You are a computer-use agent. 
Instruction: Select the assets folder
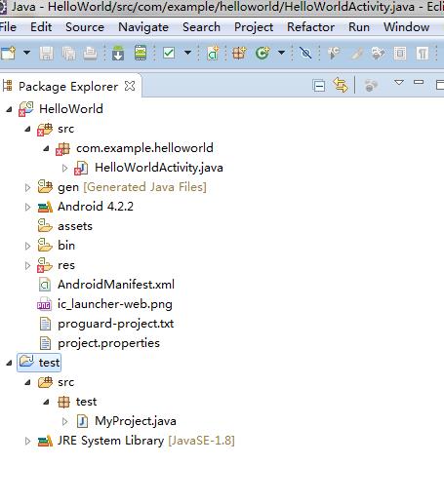click(75, 226)
